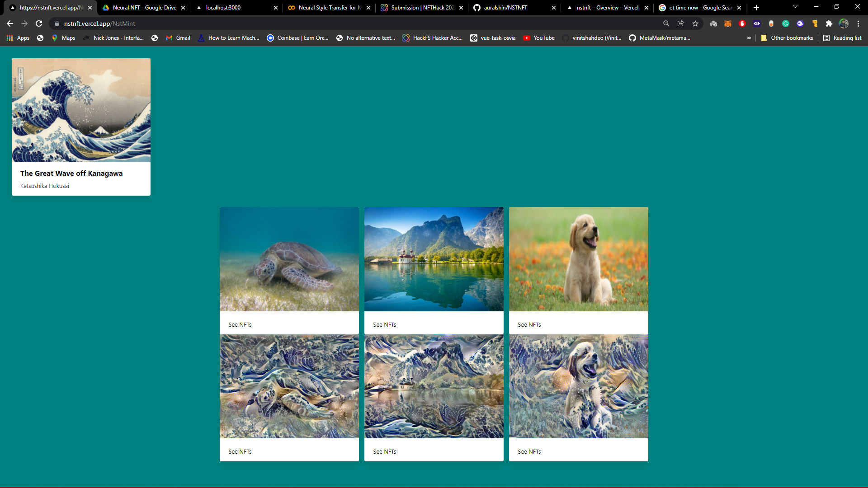Open Nick Jones Interface bookmark
Screen dimensions: 868x488
[113, 38]
